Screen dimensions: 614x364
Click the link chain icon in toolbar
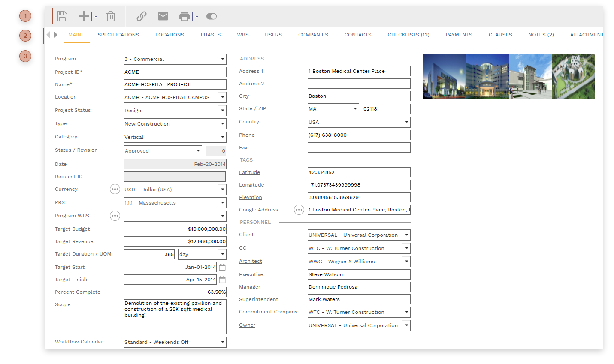(x=142, y=16)
